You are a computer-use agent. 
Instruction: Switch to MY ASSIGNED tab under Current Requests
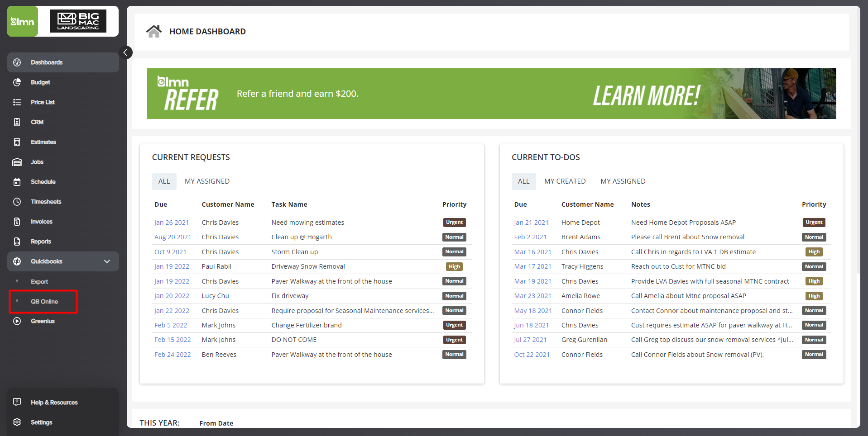click(207, 181)
